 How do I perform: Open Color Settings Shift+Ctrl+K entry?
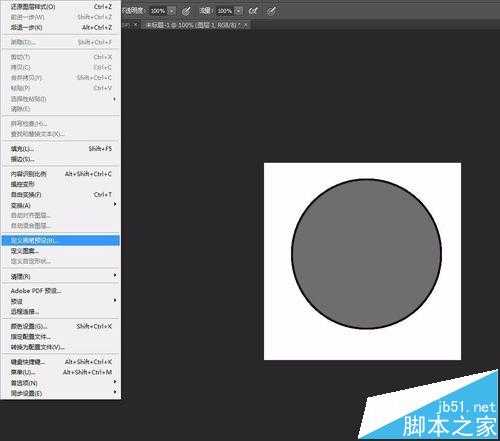(x=60, y=326)
